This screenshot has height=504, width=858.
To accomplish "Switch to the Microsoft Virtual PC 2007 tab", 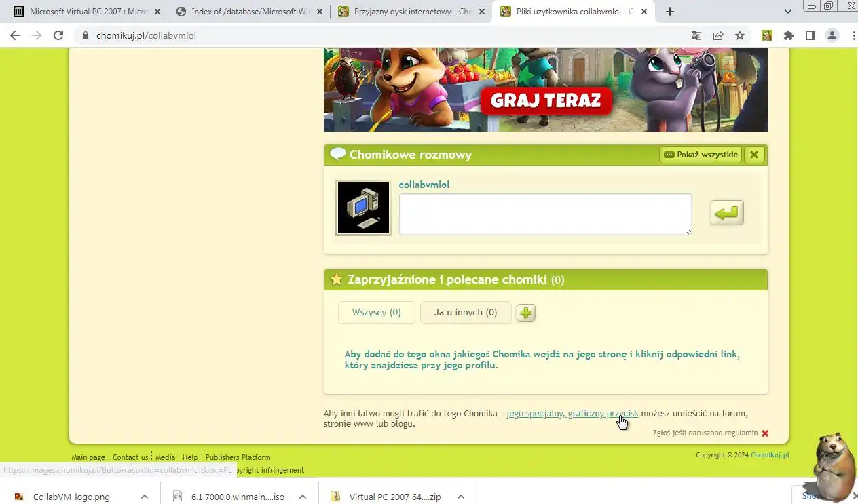I will click(87, 12).
